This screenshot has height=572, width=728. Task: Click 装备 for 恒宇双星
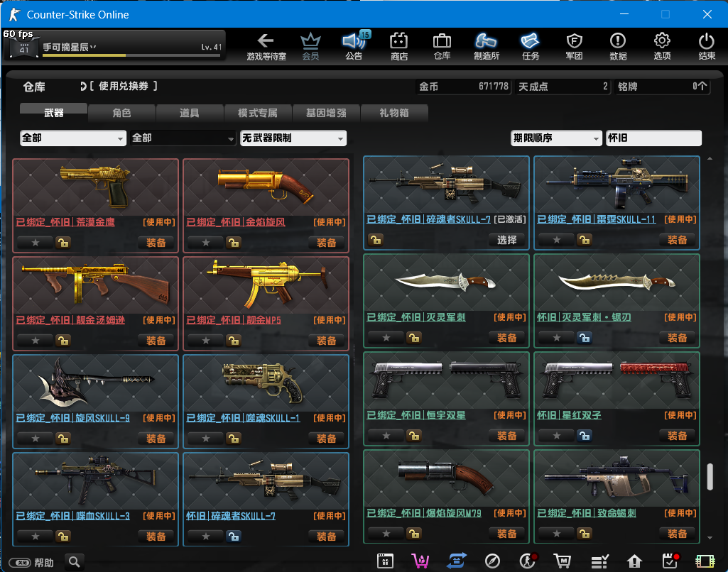pyautogui.click(x=506, y=436)
